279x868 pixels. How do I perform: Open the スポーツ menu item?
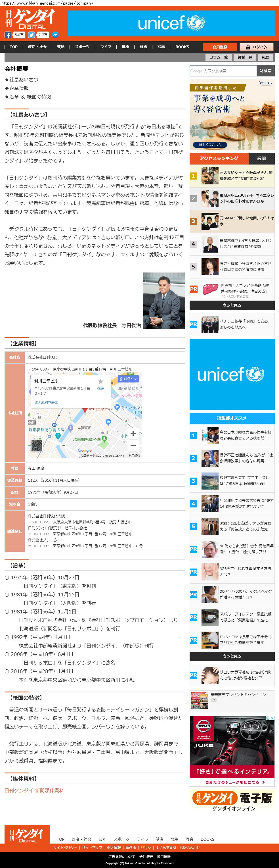coord(82,47)
